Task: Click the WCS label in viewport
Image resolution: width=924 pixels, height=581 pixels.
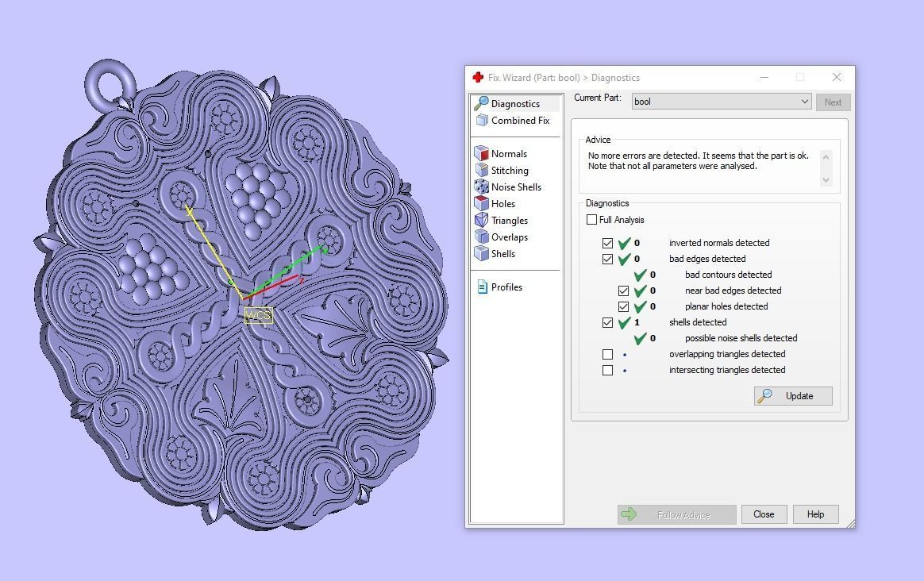Action: tap(258, 315)
